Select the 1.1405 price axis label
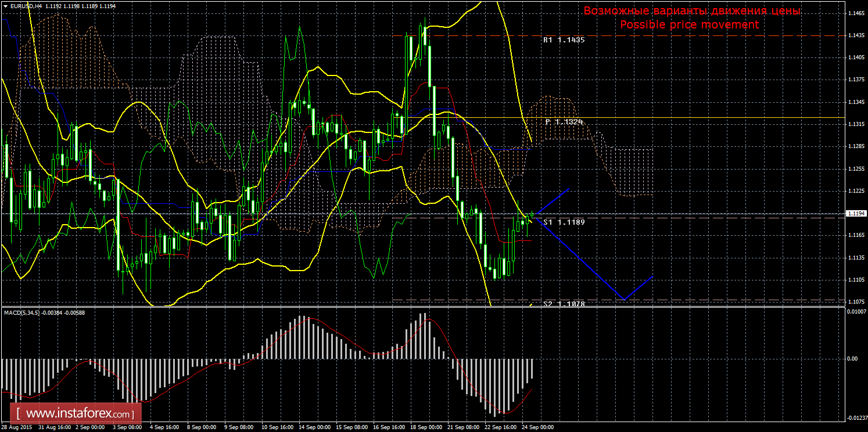This screenshot has height=432, width=868. pyautogui.click(x=856, y=57)
